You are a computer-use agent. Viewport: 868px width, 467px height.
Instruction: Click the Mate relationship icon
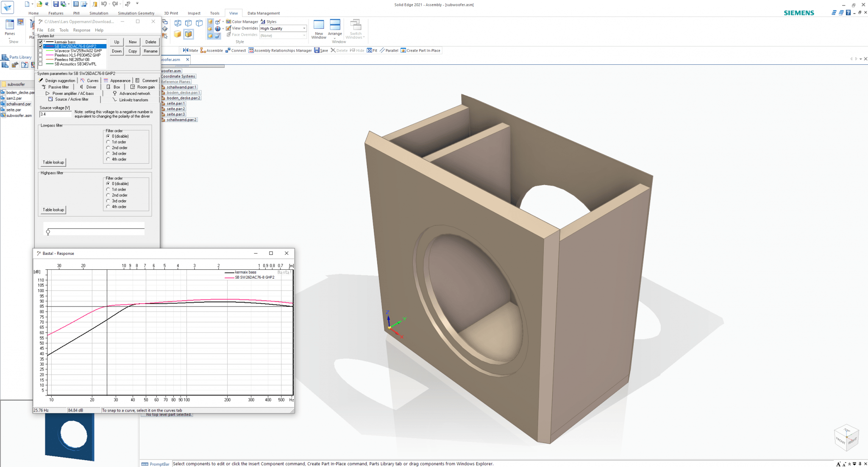point(185,50)
